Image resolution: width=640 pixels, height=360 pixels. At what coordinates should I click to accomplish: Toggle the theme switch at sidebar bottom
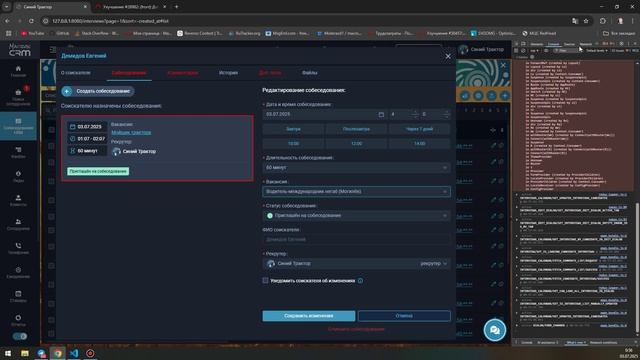20,336
